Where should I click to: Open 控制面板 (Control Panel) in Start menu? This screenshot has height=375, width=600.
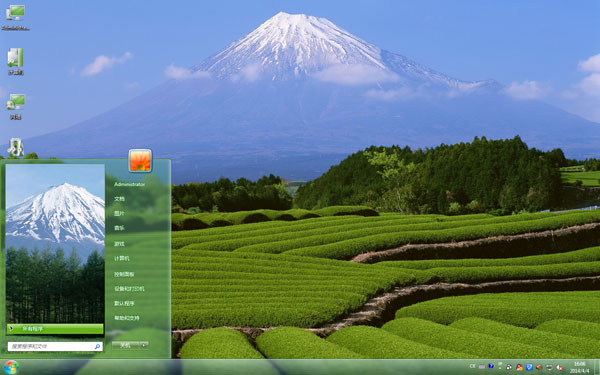[x=124, y=274]
